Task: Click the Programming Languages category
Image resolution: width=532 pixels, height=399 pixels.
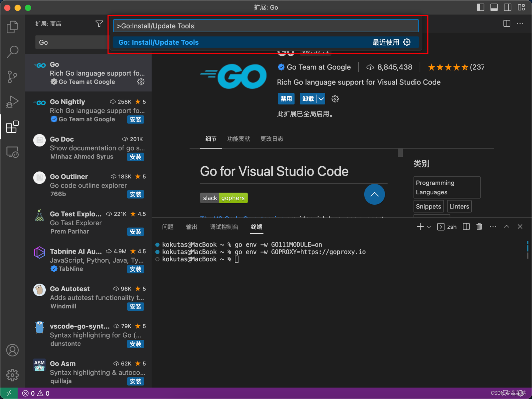Action: [x=447, y=187]
